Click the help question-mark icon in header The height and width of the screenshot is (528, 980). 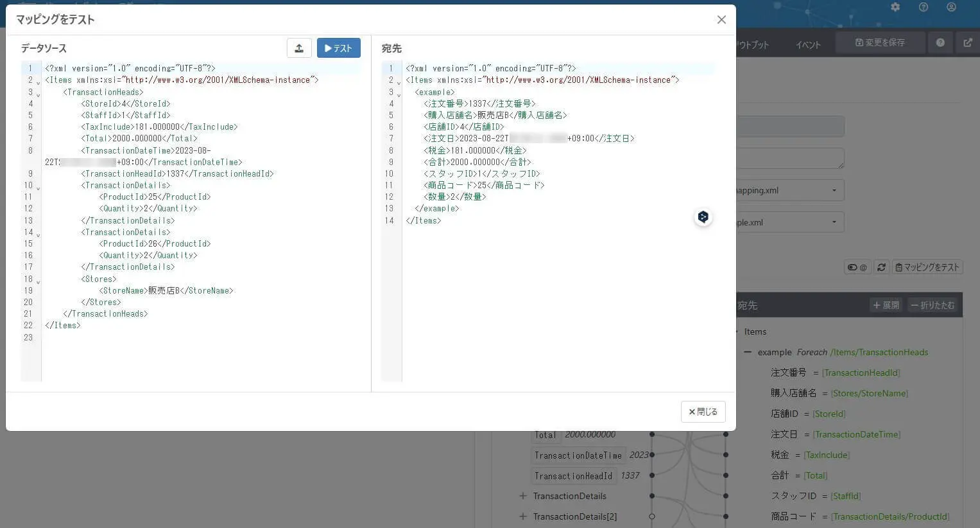tap(923, 7)
